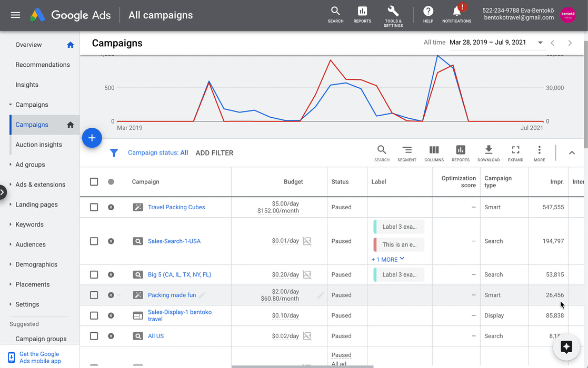588x368 pixels.
Task: Collapse the Campaigns section in sidebar
Action: (11, 105)
